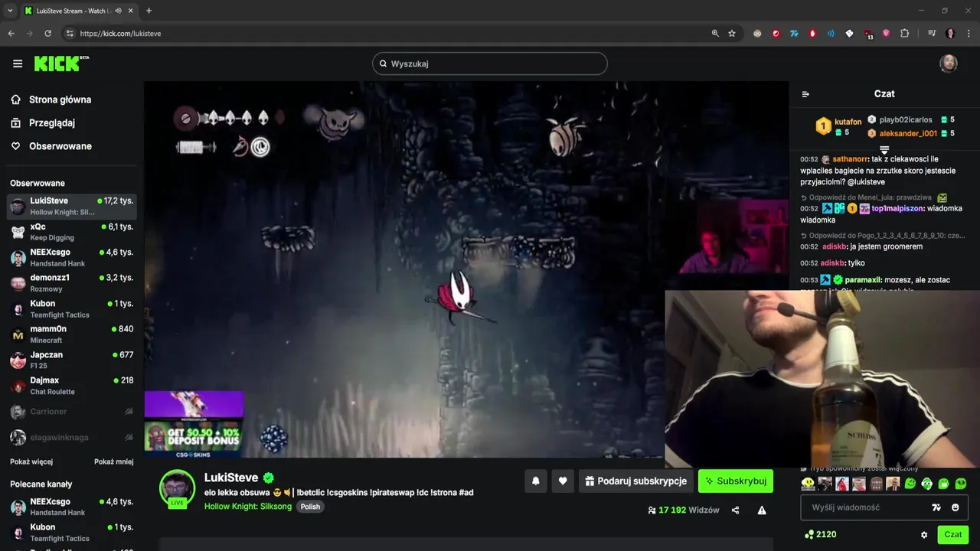
Task: View site information icon in address bar
Action: (70, 34)
